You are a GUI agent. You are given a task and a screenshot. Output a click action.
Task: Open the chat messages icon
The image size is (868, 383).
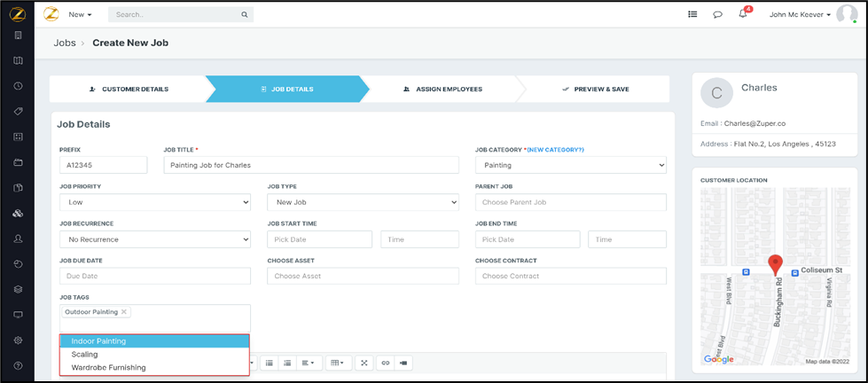[717, 14]
